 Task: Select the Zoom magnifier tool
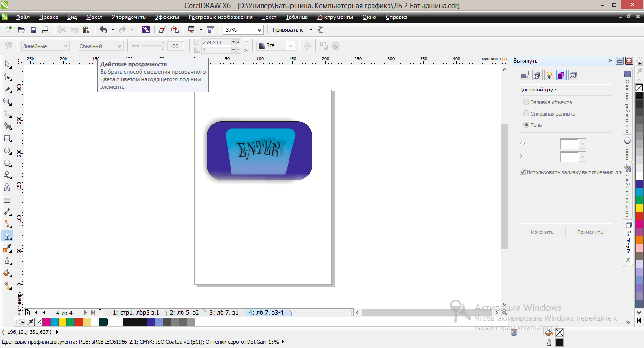(x=7, y=101)
